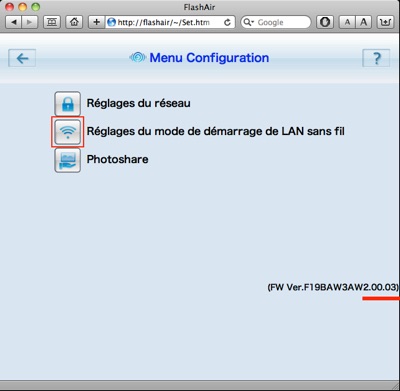Open the bookmarks icon in the toolbar
Image resolution: width=400 pixels, height=391 pixels.
point(52,22)
